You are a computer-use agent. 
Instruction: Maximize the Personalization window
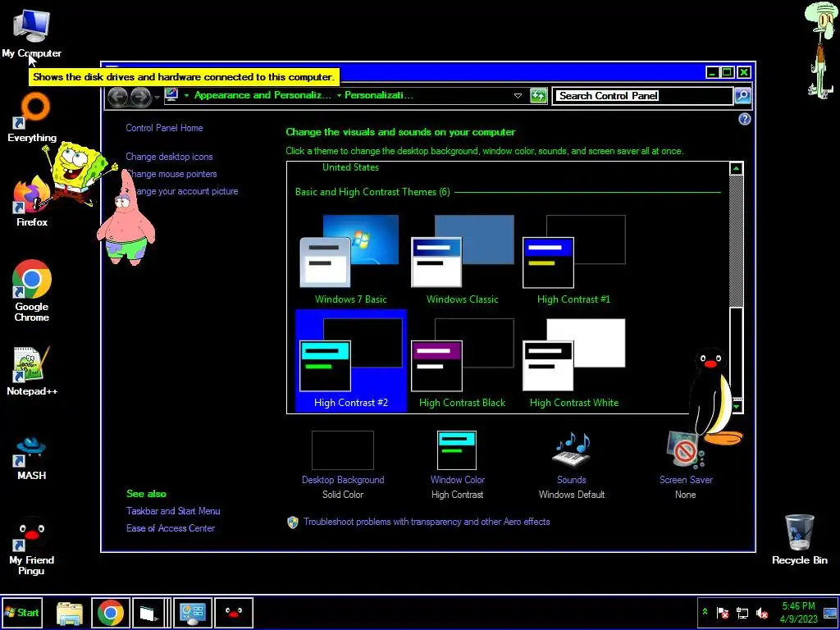click(727, 72)
